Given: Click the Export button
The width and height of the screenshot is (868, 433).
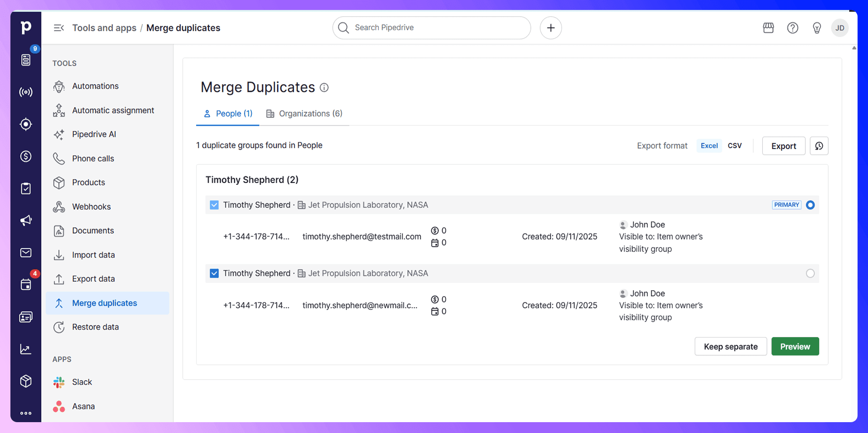Looking at the screenshot, I should pos(783,146).
